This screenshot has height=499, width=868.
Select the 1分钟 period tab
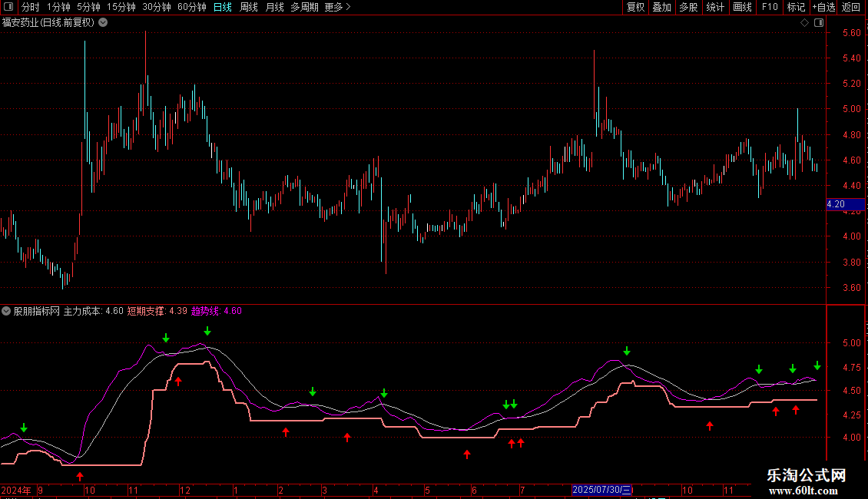point(58,7)
